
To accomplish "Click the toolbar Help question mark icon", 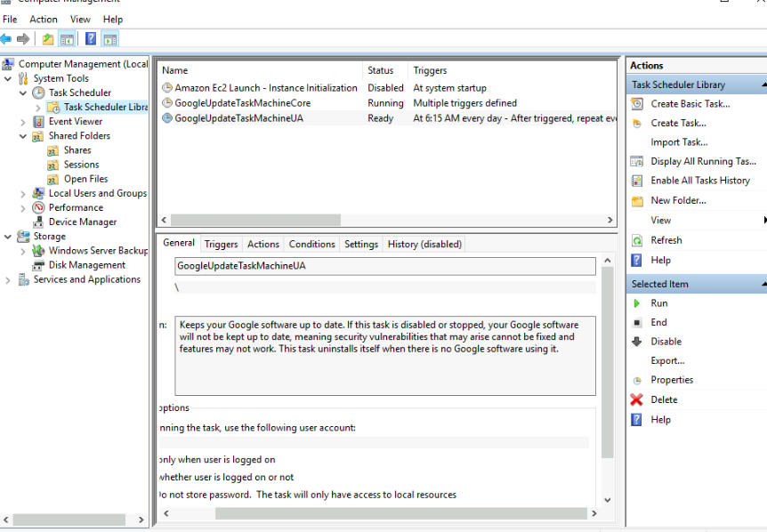I will pyautogui.click(x=91, y=39).
